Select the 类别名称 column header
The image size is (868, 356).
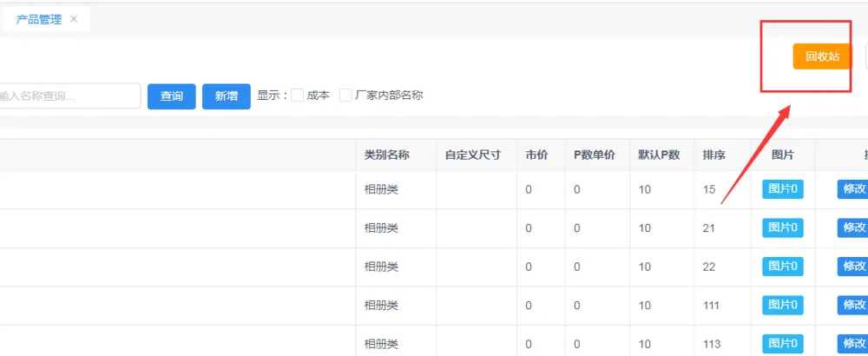click(x=387, y=155)
